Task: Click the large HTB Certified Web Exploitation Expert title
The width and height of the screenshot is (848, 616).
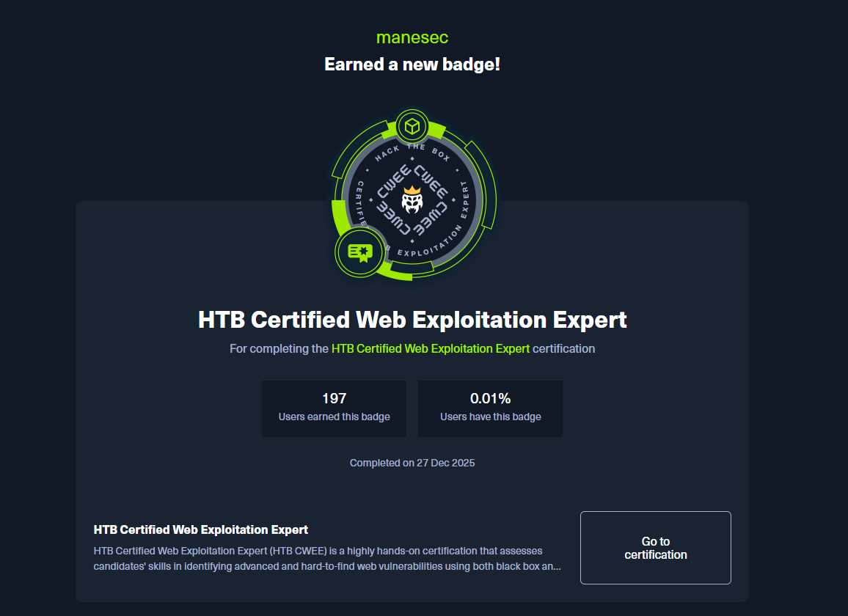Action: pyautogui.click(x=412, y=320)
